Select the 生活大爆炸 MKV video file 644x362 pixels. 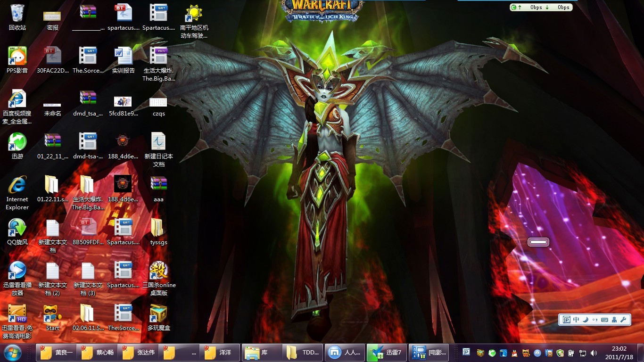pyautogui.click(x=158, y=64)
